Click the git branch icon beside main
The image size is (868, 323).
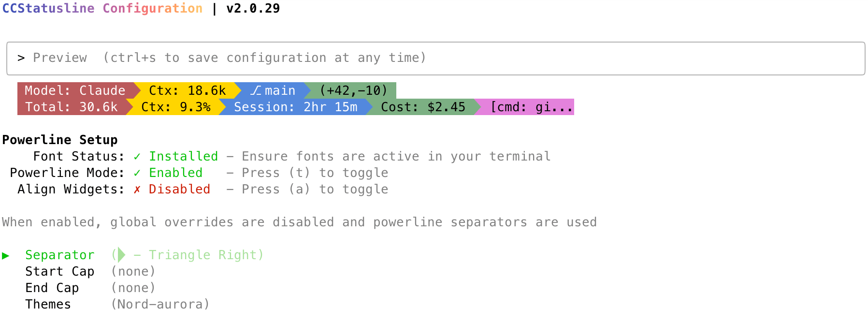tap(256, 90)
